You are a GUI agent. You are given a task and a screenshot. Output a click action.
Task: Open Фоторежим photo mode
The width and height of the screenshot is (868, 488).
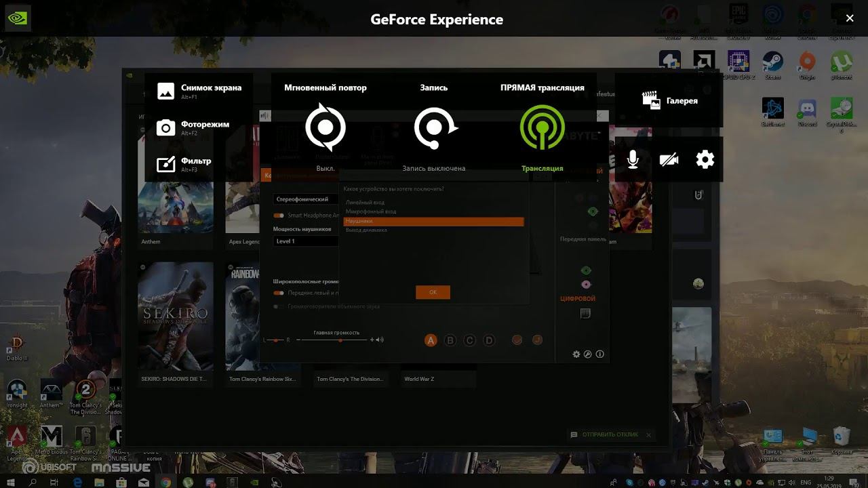point(193,127)
